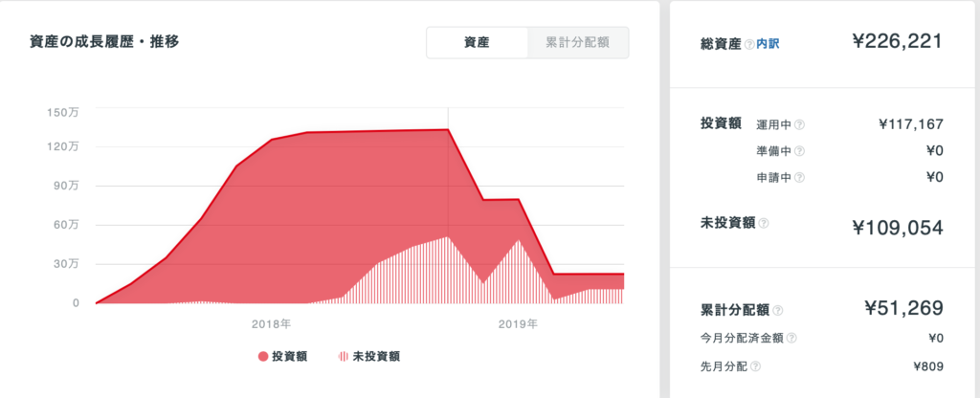Screen dimensions: 980x398
Task: Click chart peak at the vertical marker line
Action: point(448,129)
